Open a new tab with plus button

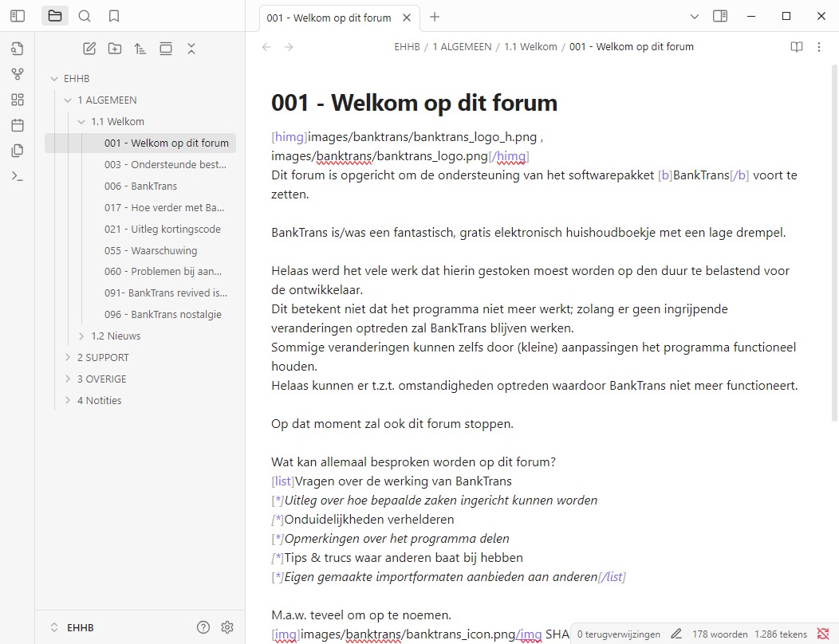[x=435, y=17]
